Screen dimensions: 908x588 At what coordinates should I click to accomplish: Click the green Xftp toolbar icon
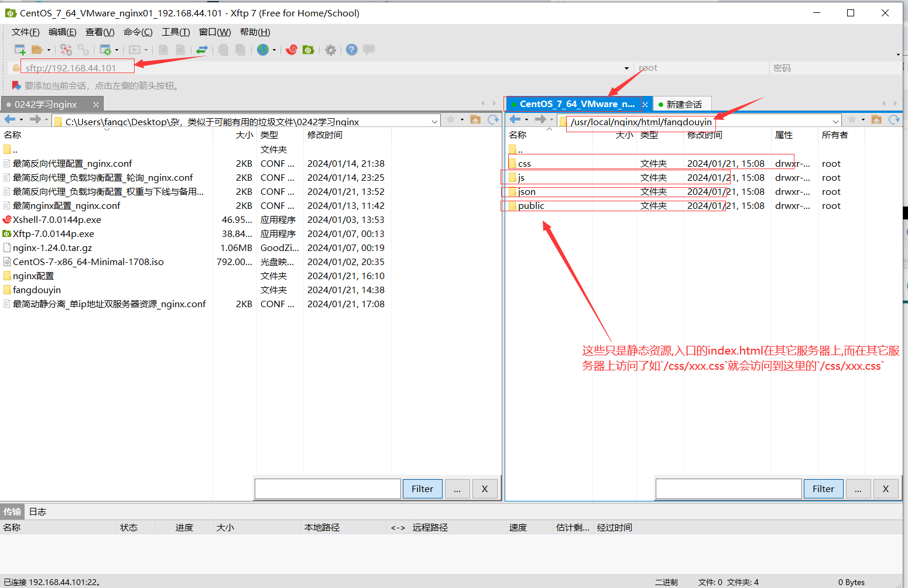(x=309, y=50)
